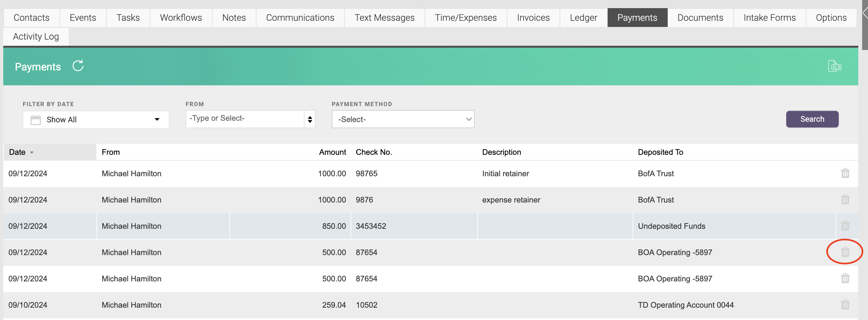Sort by the Date column header
This screenshot has width=868, height=320.
(18, 152)
